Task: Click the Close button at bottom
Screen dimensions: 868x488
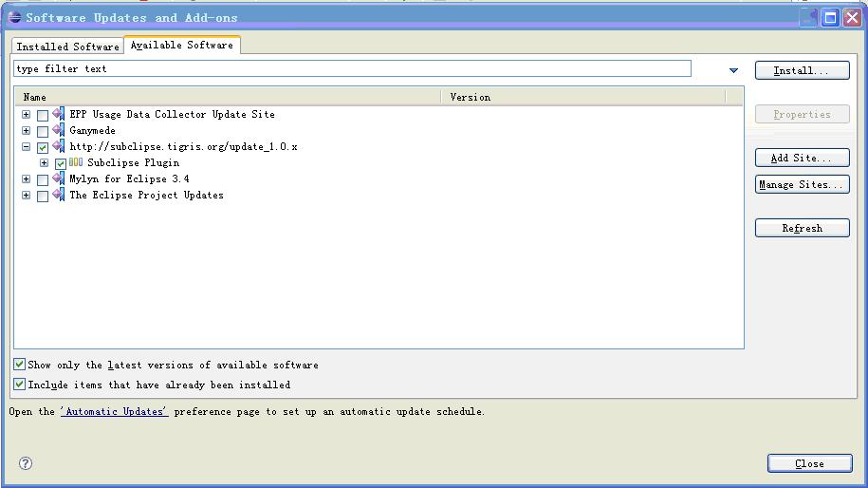Action: click(x=809, y=463)
